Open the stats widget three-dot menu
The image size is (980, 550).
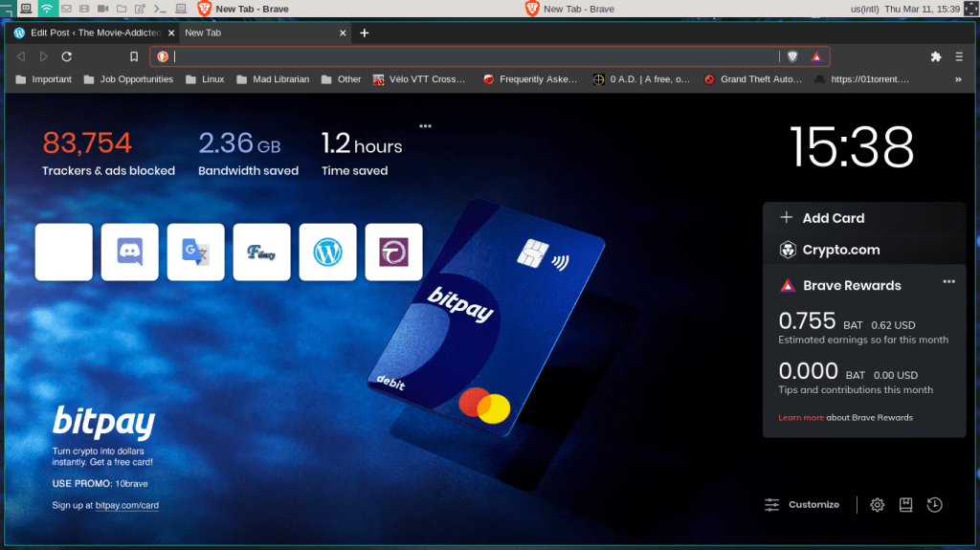[426, 126]
